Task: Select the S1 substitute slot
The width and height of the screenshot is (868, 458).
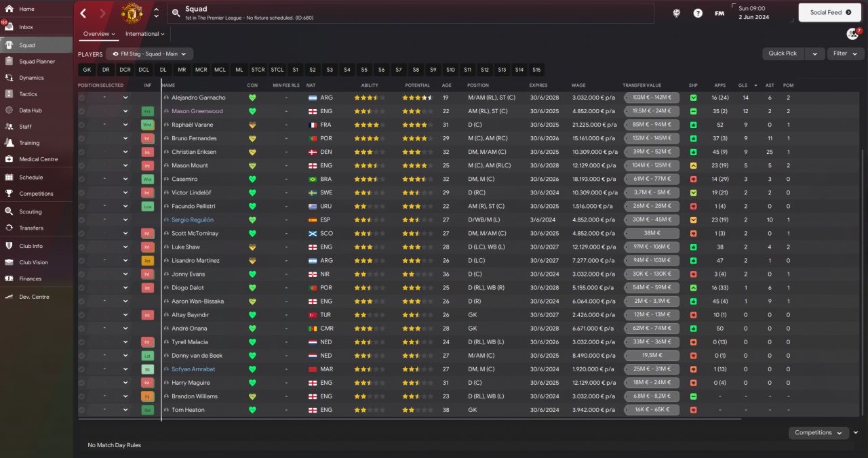Action: point(295,70)
